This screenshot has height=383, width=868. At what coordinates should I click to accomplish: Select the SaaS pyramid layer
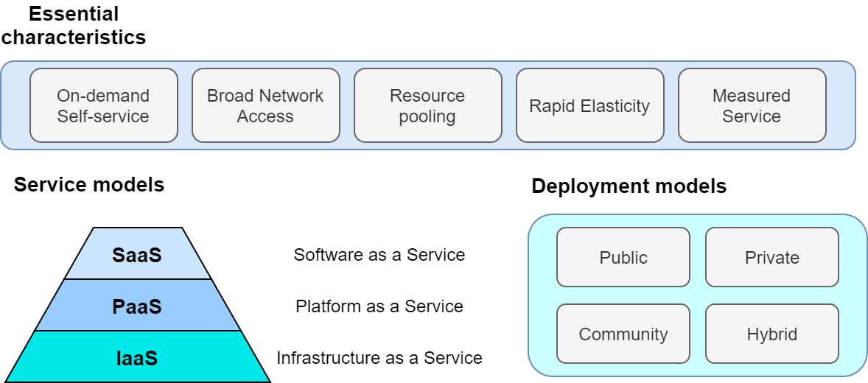(x=137, y=254)
